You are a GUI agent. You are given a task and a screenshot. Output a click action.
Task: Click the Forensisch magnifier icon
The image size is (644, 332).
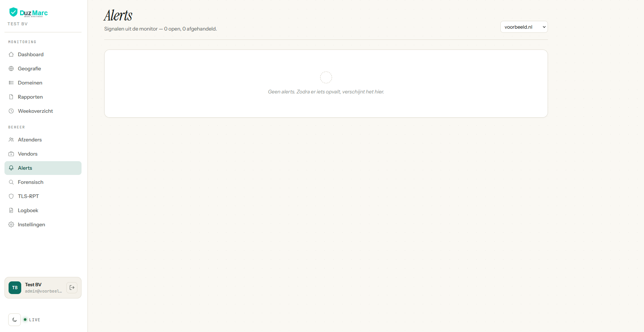pyautogui.click(x=11, y=182)
